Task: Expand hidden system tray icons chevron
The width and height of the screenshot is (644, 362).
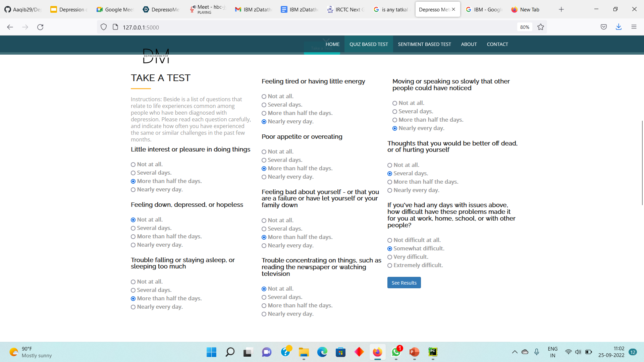Action: coord(515,352)
